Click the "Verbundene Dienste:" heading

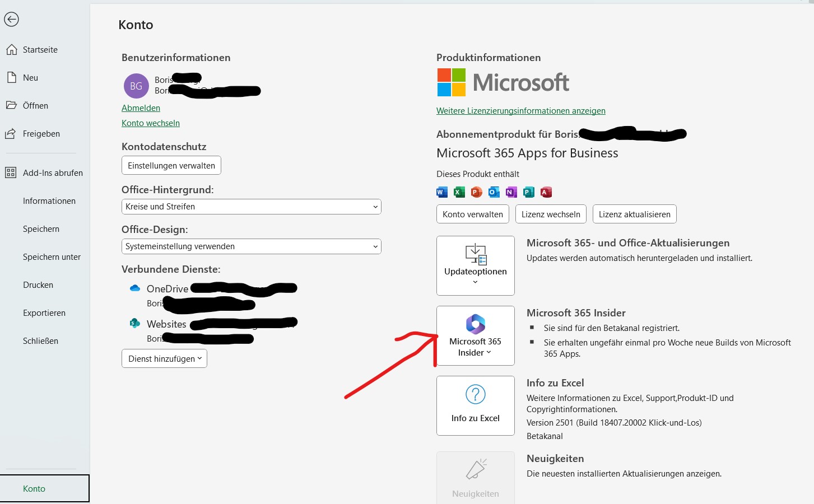coord(171,269)
